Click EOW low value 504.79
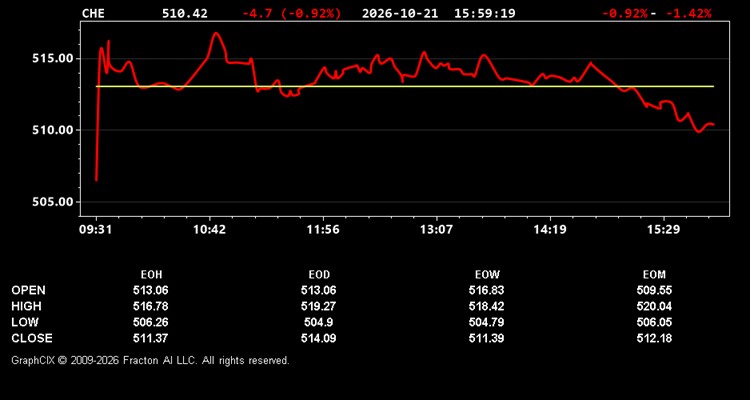The image size is (750, 400). 486,322
